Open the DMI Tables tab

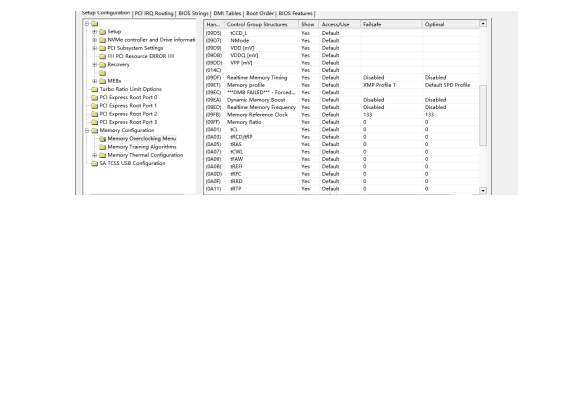coord(227,14)
